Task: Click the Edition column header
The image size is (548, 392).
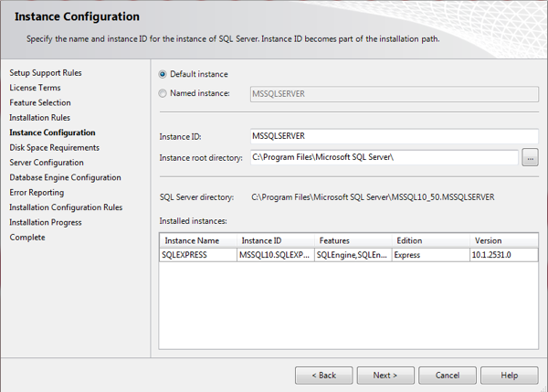Action: [431, 240]
